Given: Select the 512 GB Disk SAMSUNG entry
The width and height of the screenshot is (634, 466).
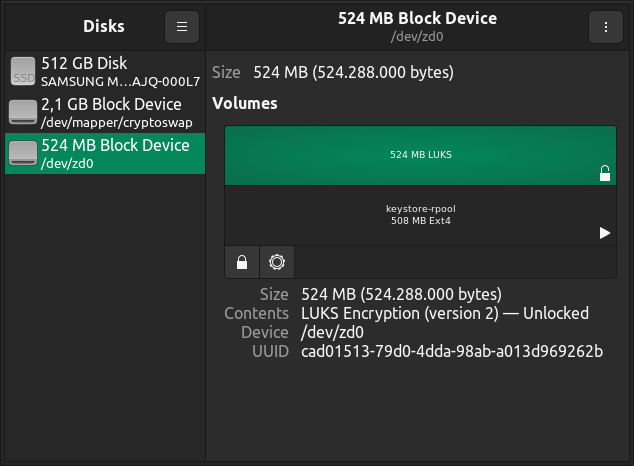Looking at the screenshot, I should tap(105, 72).
